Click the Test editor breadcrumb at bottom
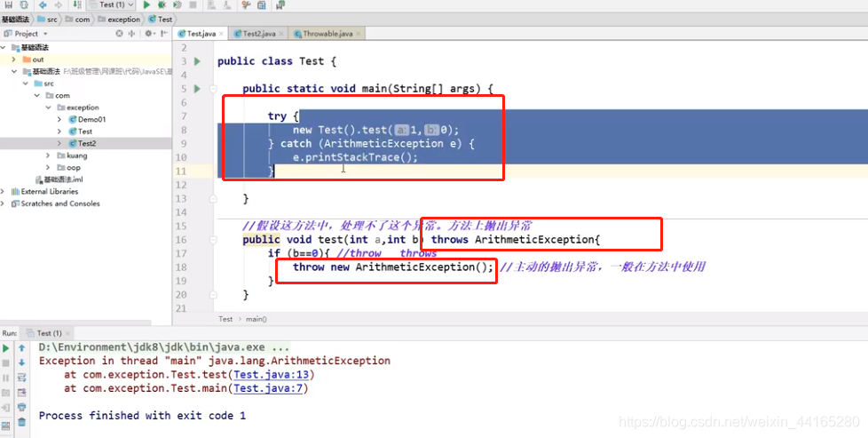Screen dimensions: 868x438 [225, 319]
